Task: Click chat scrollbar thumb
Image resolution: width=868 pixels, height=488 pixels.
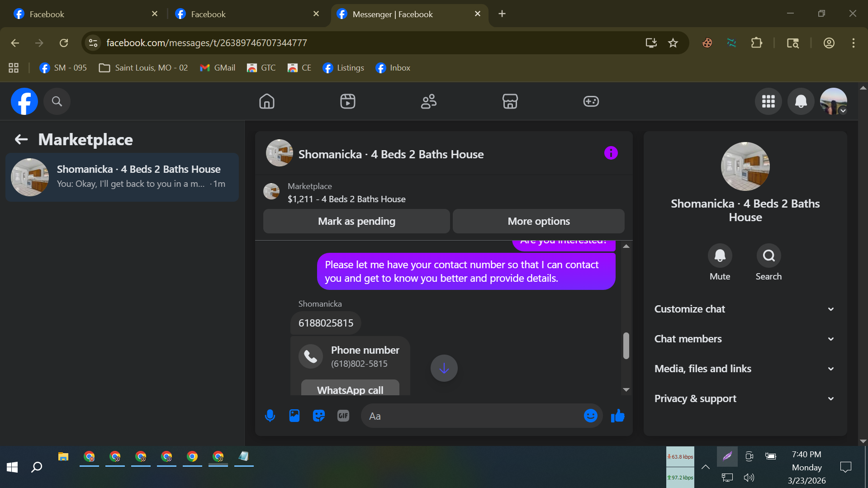Action: [626, 346]
